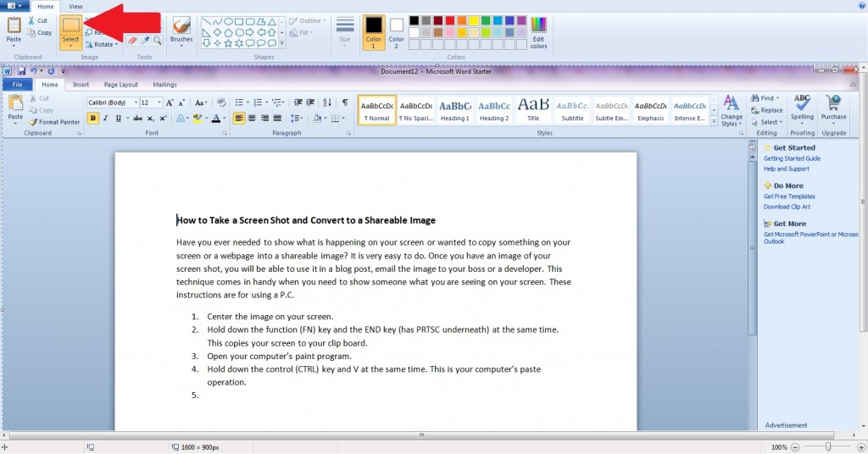Image resolution: width=868 pixels, height=454 pixels.
Task: Toggle Superscript in Word Font group
Action: (x=164, y=118)
